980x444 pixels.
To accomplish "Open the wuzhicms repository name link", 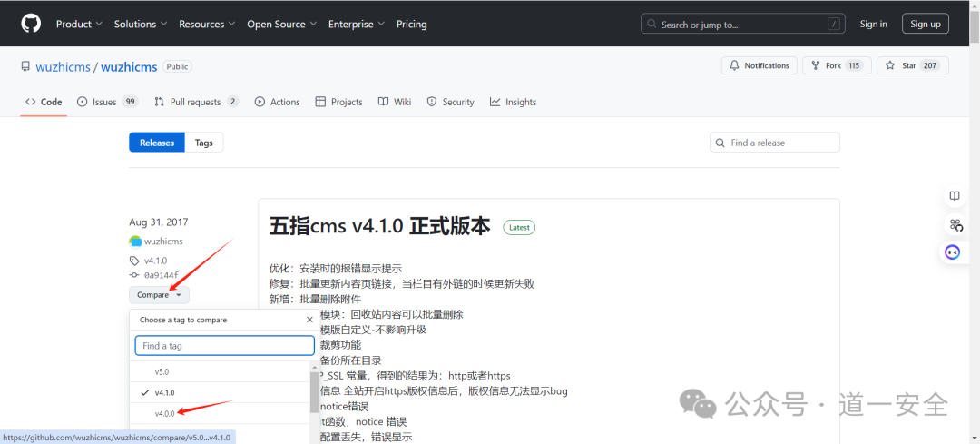I will (129, 67).
